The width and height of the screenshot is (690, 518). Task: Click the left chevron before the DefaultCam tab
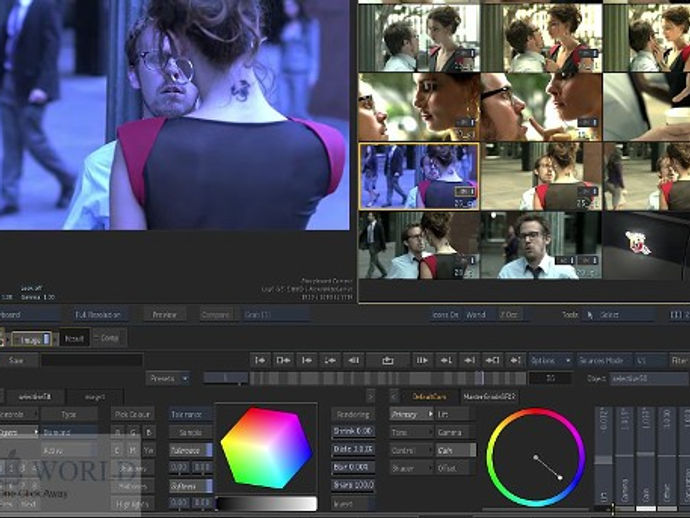394,397
